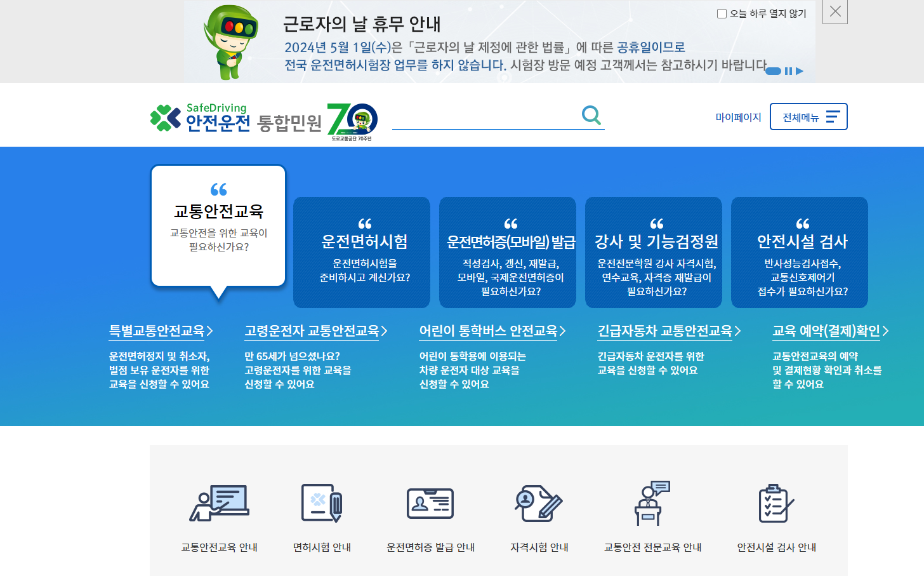This screenshot has height=576, width=924.
Task: Open 운전면허증 발급 안내 via its card icon
Action: pyautogui.click(x=430, y=502)
